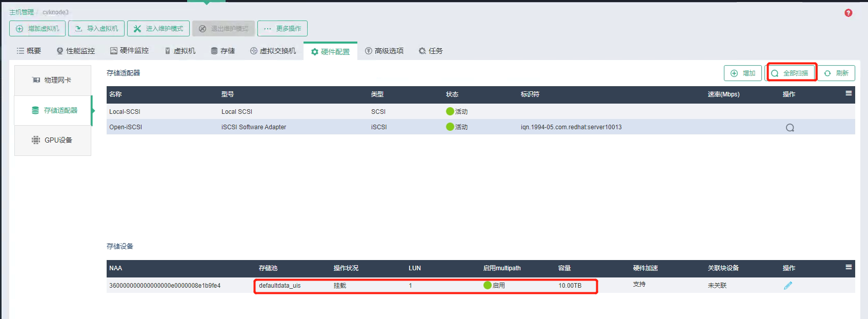The image size is (868, 319).
Task: Click the 关联块设备 column header
Action: click(x=723, y=268)
